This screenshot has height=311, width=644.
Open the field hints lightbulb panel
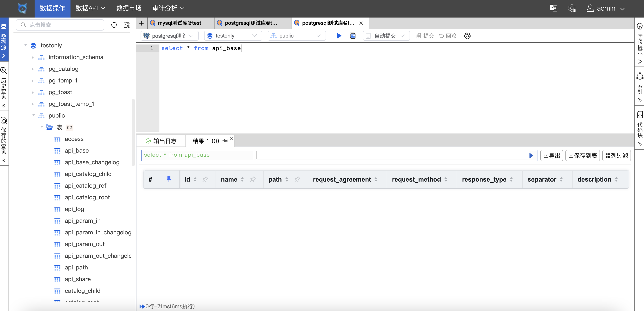coord(640,26)
